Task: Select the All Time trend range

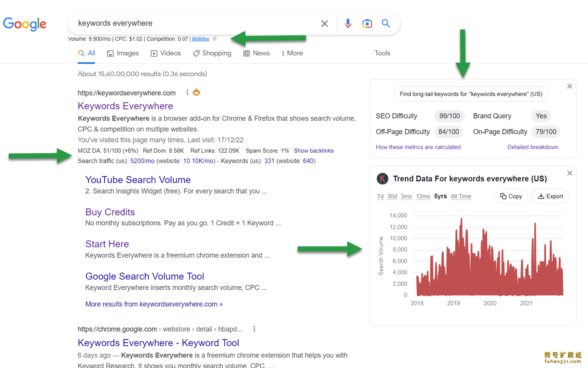Action: [x=461, y=196]
